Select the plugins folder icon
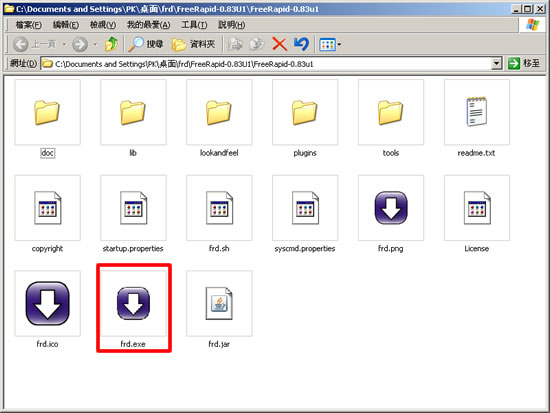 [x=305, y=112]
